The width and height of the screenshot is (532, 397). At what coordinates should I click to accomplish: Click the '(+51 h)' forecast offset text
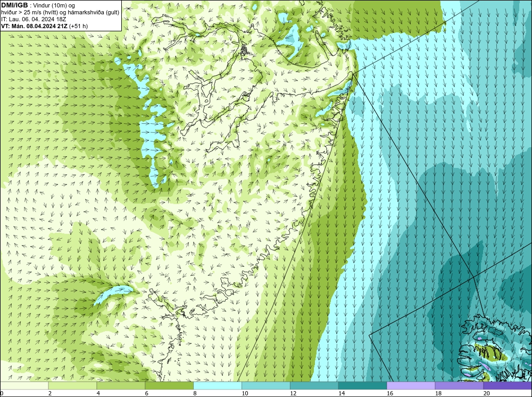click(78, 26)
